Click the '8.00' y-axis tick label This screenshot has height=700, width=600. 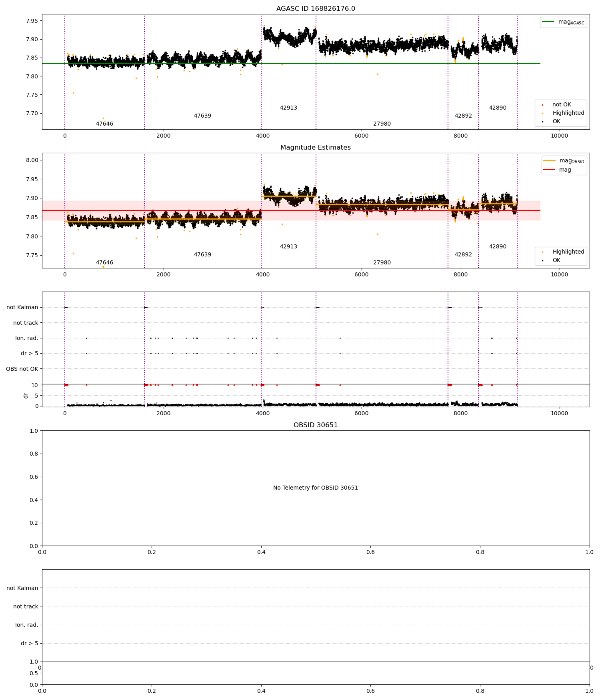coord(32,160)
